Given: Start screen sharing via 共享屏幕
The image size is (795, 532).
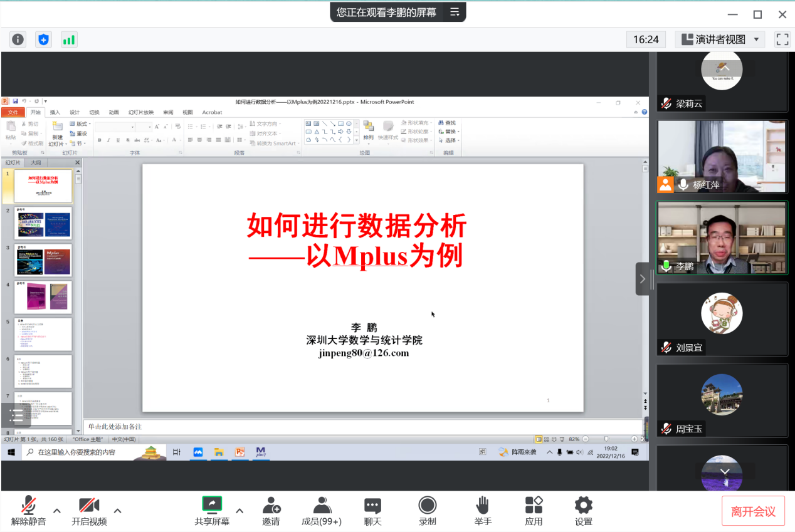Looking at the screenshot, I should pyautogui.click(x=212, y=511).
